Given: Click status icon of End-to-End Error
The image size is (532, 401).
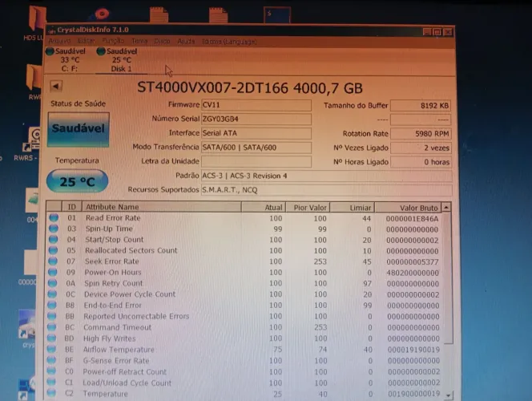Looking at the screenshot, I should pyautogui.click(x=52, y=305).
